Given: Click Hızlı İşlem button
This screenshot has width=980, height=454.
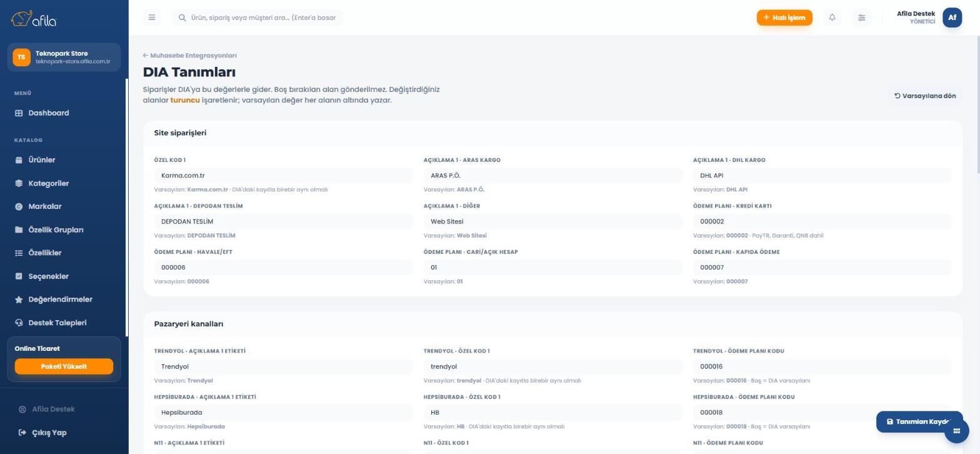Looking at the screenshot, I should [x=784, y=18].
